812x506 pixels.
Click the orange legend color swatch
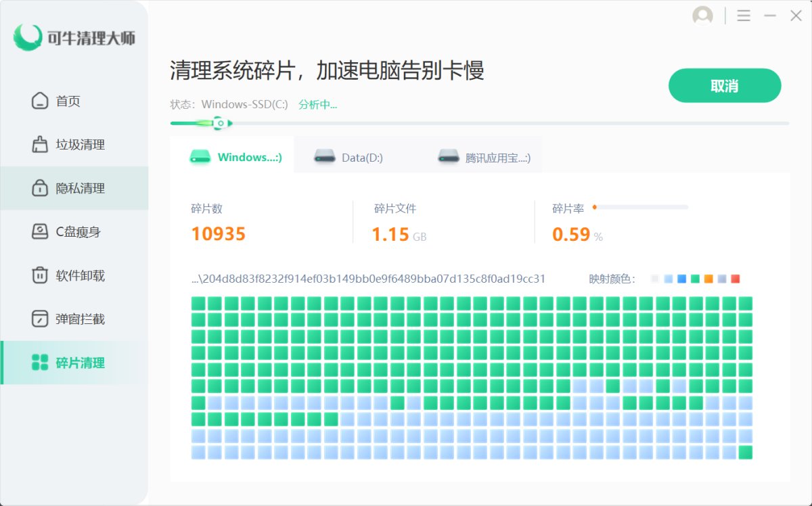(x=708, y=279)
